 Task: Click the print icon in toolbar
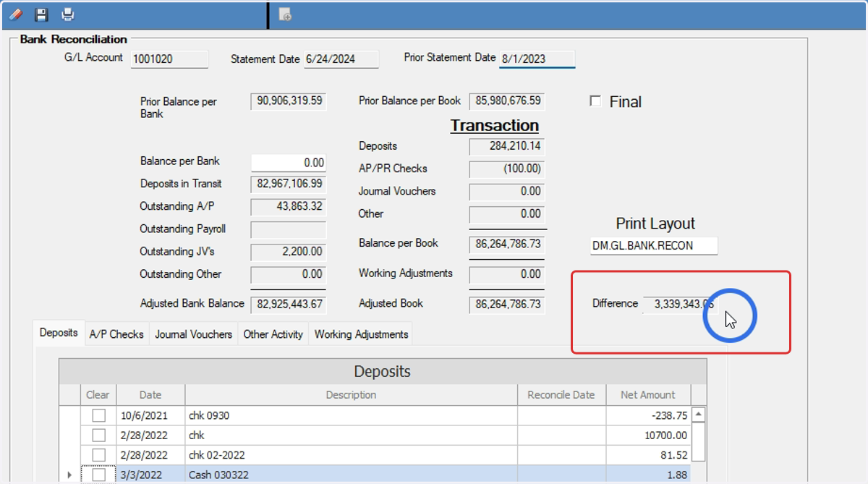67,14
